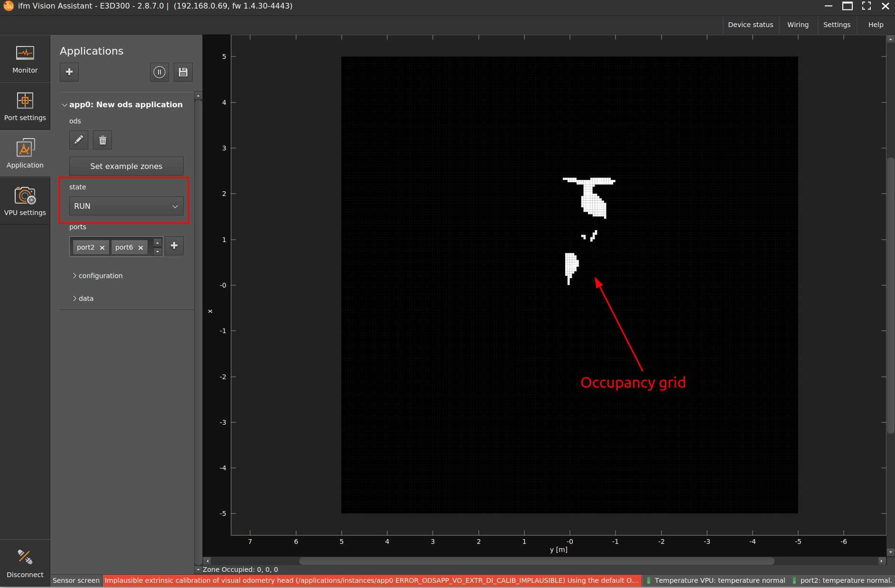Screen dimensions: 895x588
Task: Click the horizontal scrollbar below the plot
Action: (536, 561)
